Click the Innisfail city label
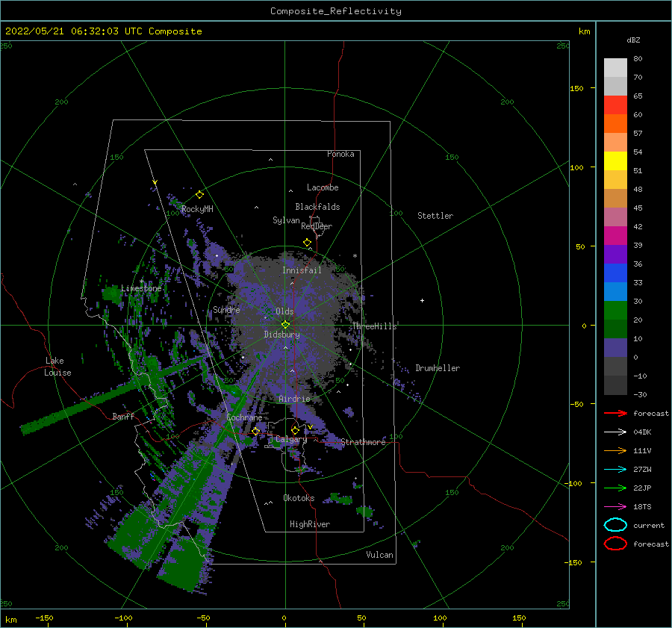The height and width of the screenshot is (628, 672). pyautogui.click(x=302, y=270)
